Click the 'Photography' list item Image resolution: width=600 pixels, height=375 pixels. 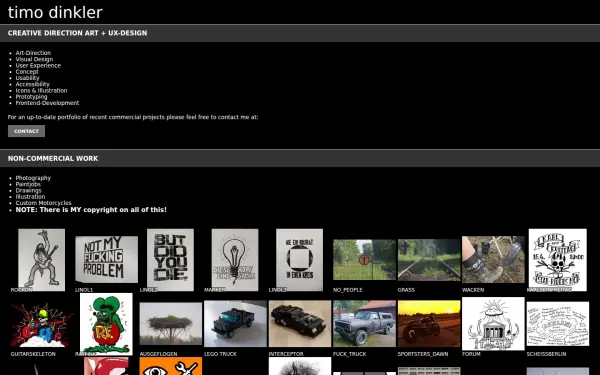[33, 178]
